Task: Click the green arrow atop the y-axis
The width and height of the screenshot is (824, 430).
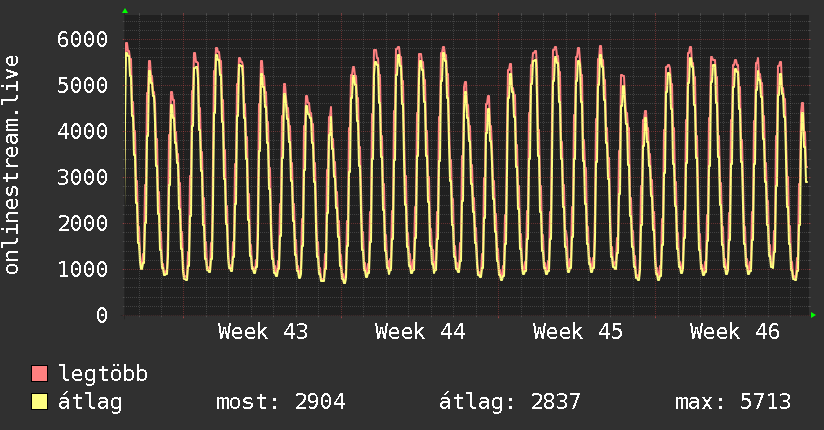Action: [125, 11]
